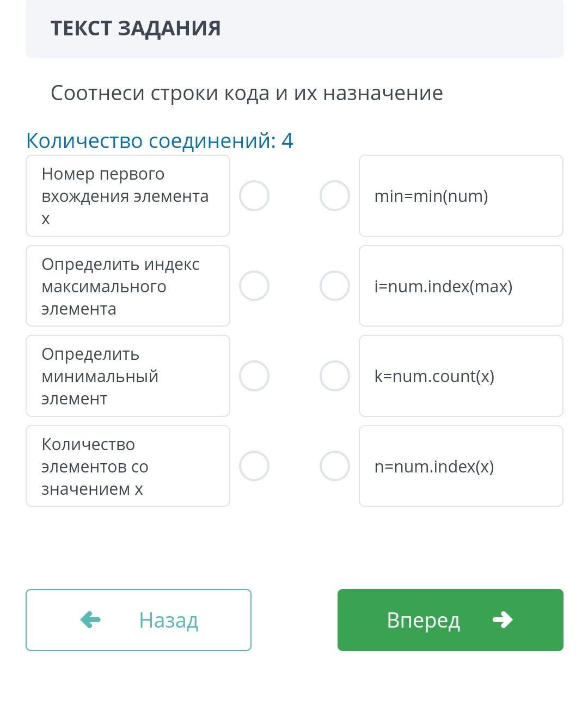588x706 pixels.
Task: Click the k=num.count(x) code card
Action: click(461, 376)
